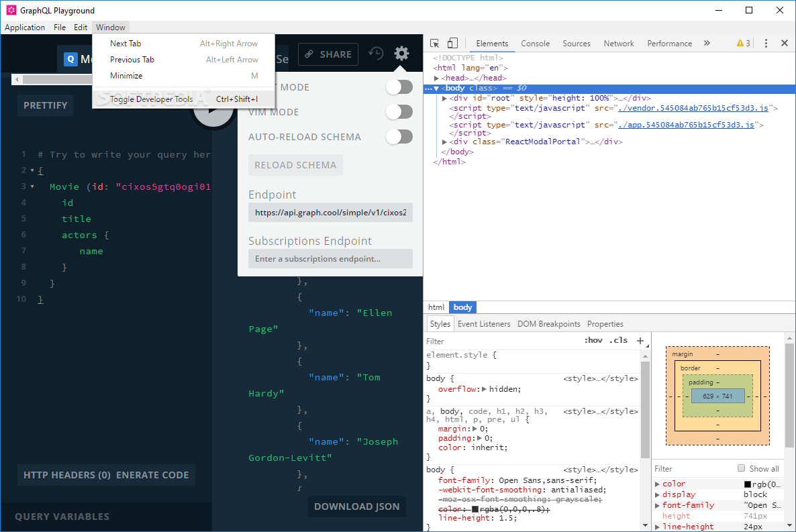The height and width of the screenshot is (532, 796).
Task: Switch to the Sources tab
Action: [x=576, y=44]
